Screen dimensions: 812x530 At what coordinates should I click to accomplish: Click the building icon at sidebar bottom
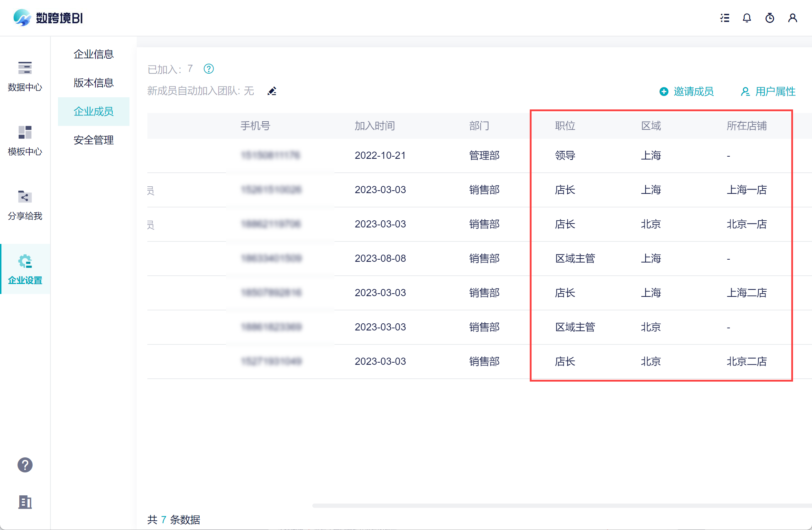coord(25,502)
